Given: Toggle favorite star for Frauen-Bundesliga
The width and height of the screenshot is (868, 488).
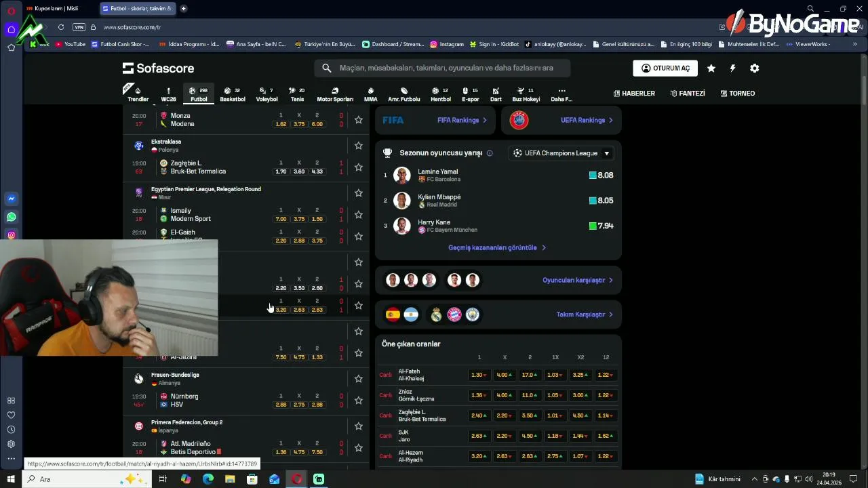Looking at the screenshot, I should click(x=358, y=378).
